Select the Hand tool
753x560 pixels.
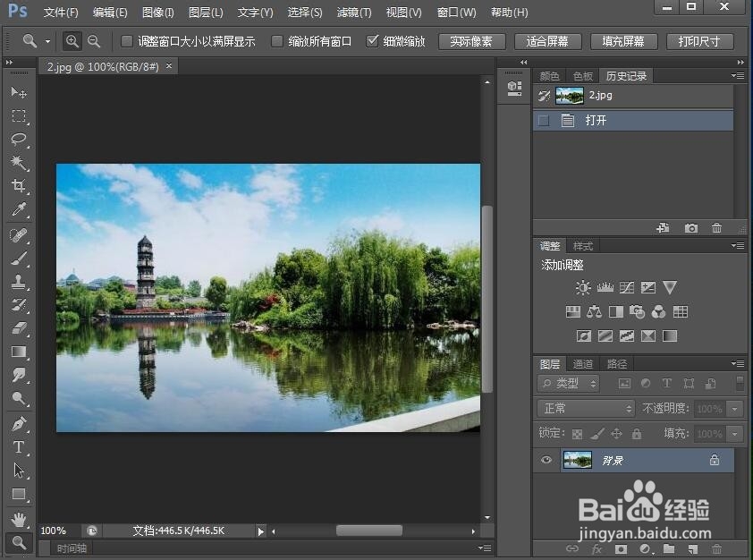[x=20, y=518]
